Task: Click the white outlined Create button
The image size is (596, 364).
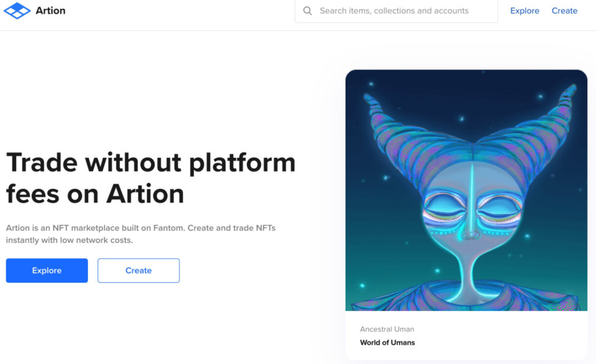Action: pyautogui.click(x=139, y=270)
